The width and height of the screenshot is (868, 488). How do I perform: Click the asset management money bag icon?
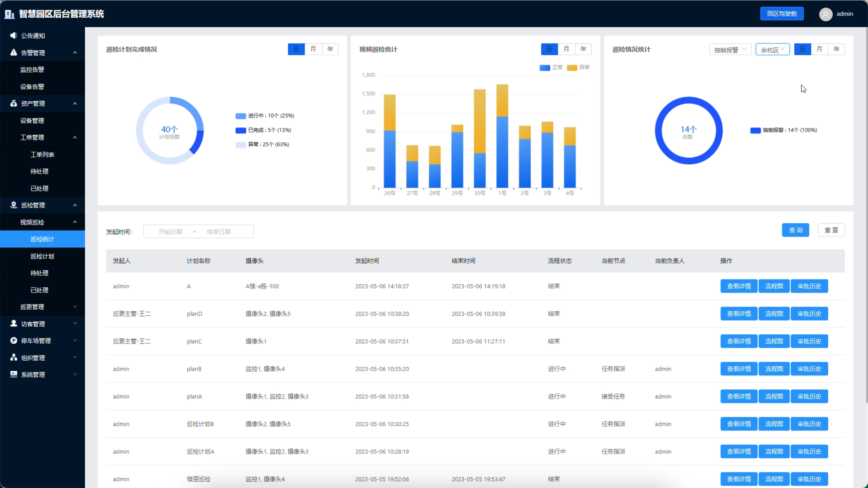click(14, 103)
